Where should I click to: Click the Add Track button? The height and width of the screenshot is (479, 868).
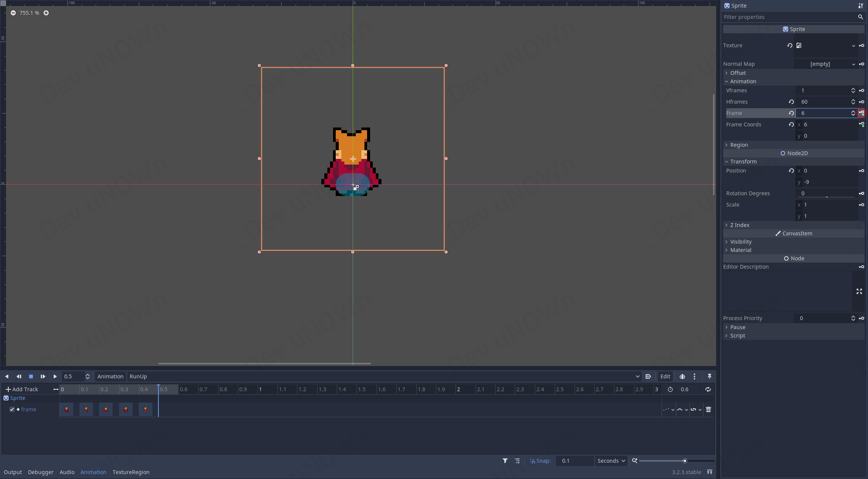click(22, 389)
